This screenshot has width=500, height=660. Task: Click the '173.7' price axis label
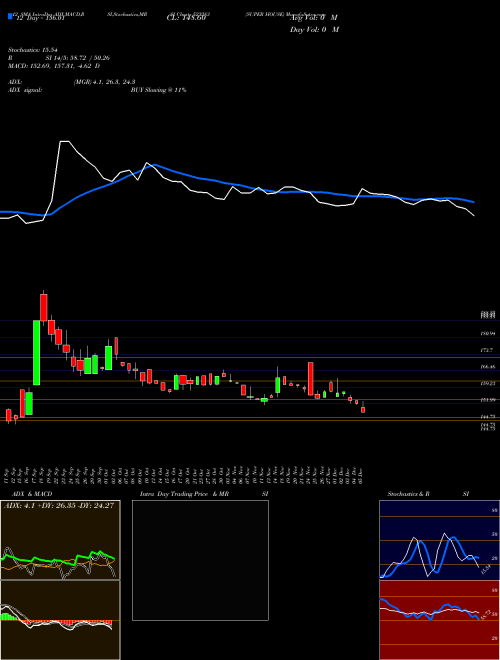[x=487, y=350]
